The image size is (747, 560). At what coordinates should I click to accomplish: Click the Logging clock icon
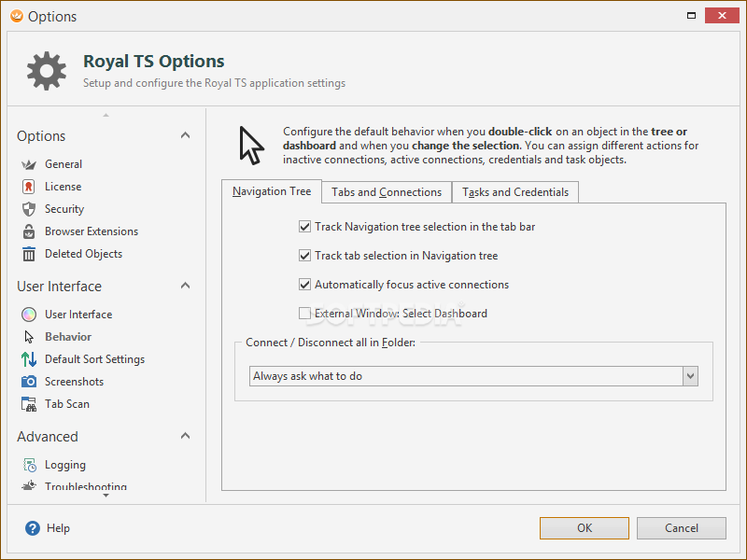(x=30, y=465)
